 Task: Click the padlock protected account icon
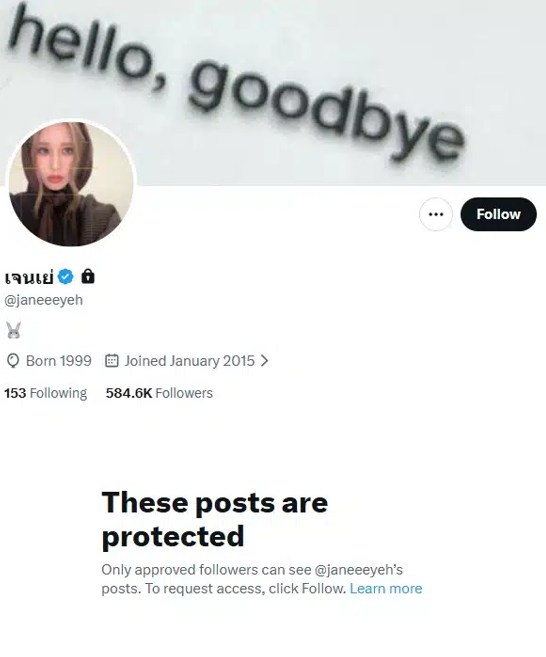pyautogui.click(x=88, y=276)
